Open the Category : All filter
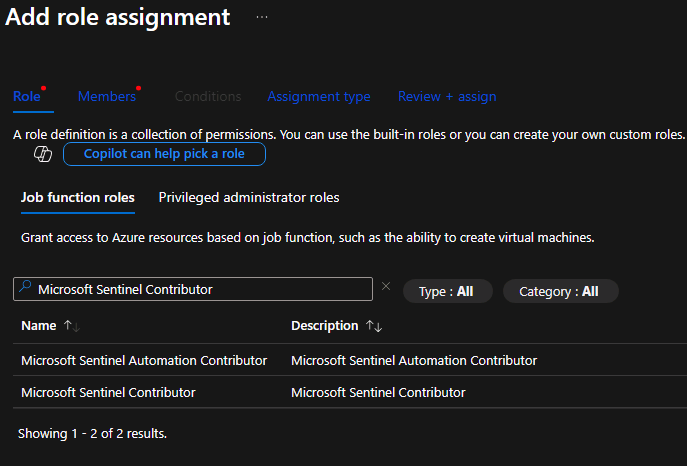This screenshot has width=687, height=466. pyautogui.click(x=561, y=291)
